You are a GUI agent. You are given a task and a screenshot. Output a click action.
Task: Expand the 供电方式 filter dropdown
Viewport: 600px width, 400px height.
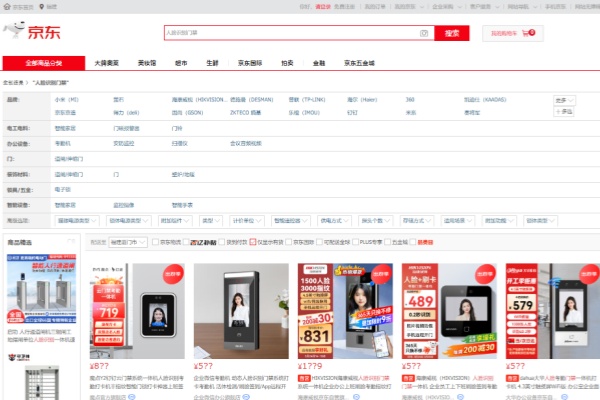tap(334, 221)
